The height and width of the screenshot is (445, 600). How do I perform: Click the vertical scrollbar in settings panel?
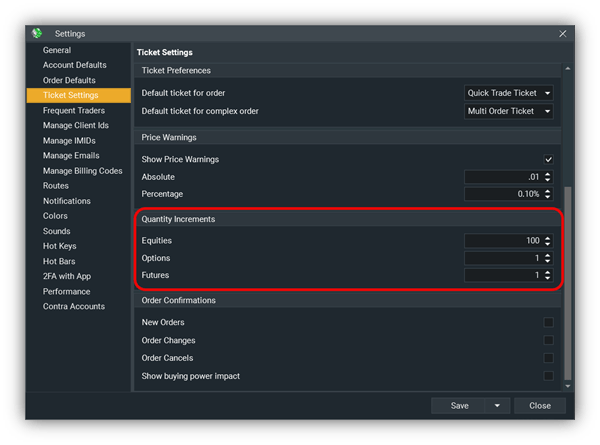[x=568, y=280]
